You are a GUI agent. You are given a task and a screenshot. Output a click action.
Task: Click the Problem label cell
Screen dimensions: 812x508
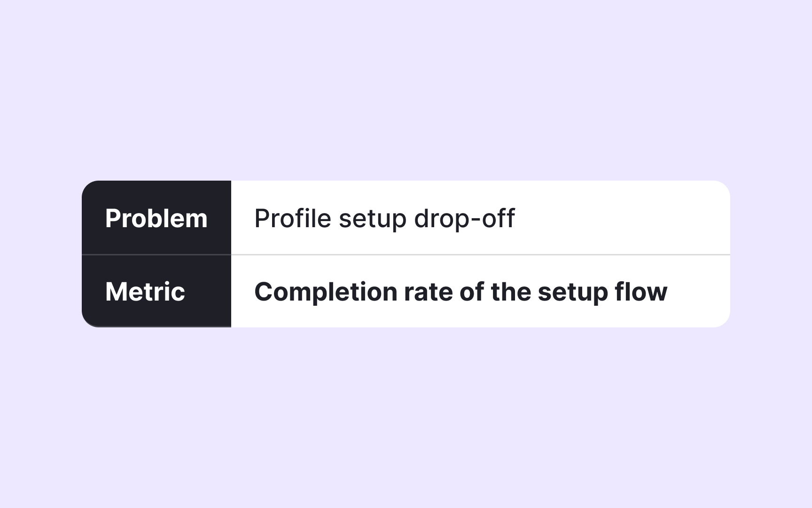click(156, 218)
